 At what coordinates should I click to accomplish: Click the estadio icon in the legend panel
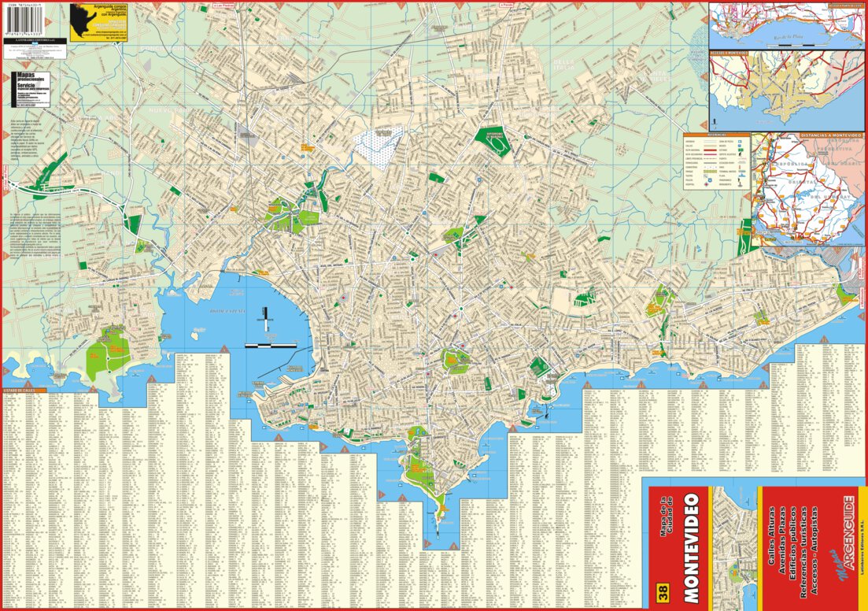pyautogui.click(x=741, y=150)
